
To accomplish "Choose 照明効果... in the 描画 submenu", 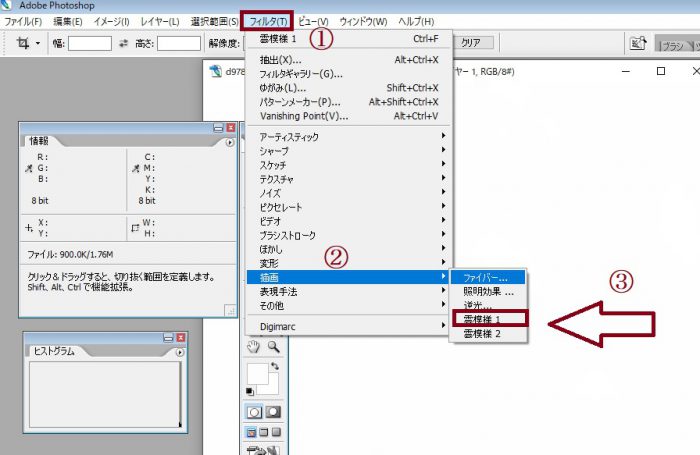I will [488, 292].
